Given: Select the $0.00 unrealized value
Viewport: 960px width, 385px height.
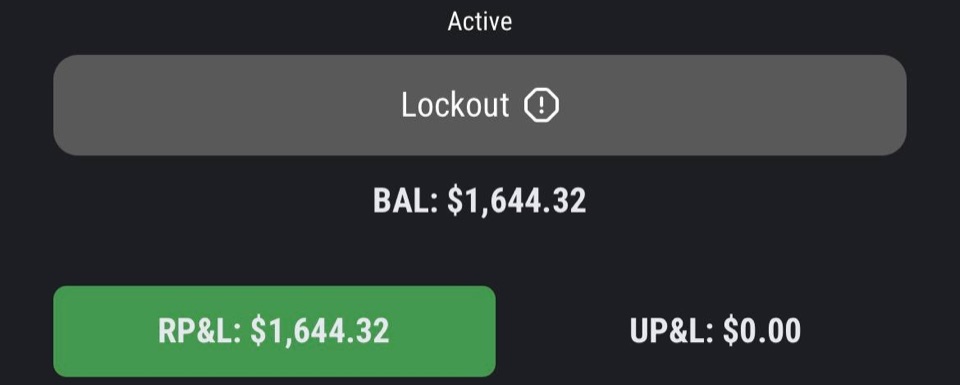Looking at the screenshot, I should pos(762,331).
